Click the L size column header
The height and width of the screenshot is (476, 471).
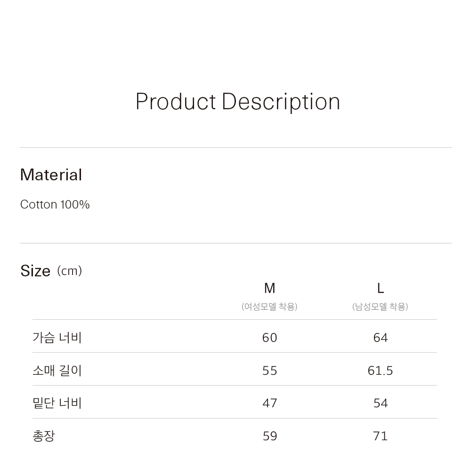(380, 288)
